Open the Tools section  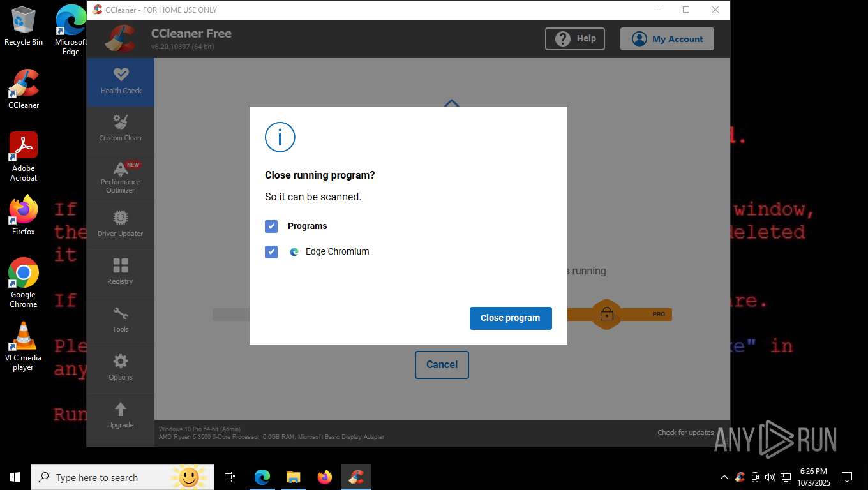(x=121, y=321)
